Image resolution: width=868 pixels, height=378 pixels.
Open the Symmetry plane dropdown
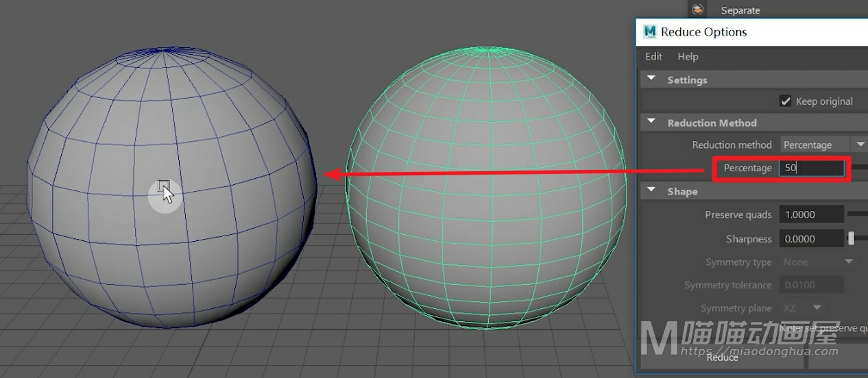click(x=802, y=308)
